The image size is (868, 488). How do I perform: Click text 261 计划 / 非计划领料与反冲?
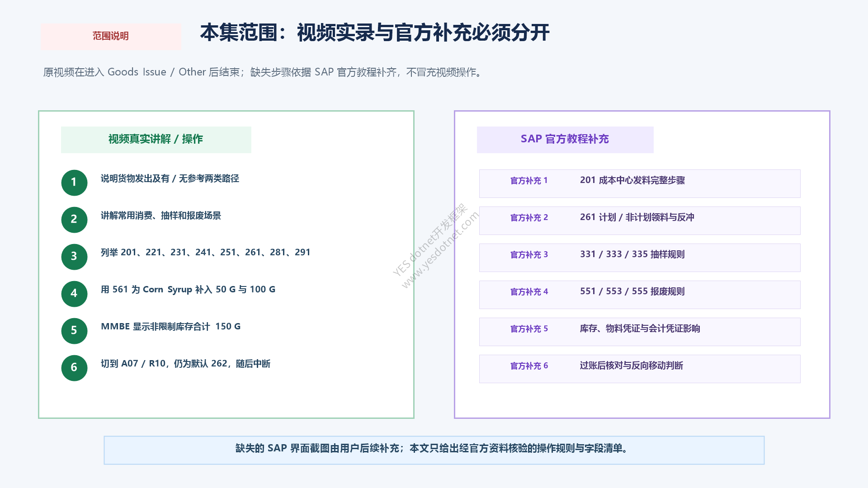pyautogui.click(x=637, y=217)
